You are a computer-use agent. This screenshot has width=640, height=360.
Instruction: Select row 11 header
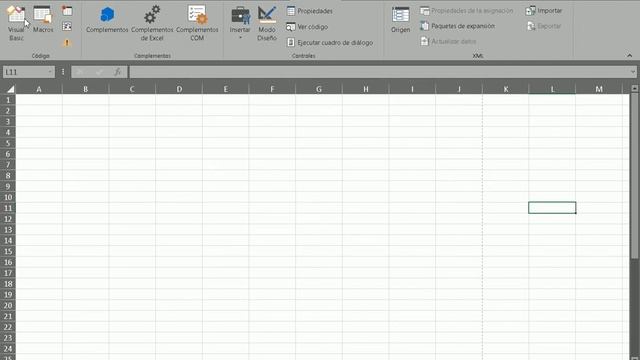pos(8,208)
